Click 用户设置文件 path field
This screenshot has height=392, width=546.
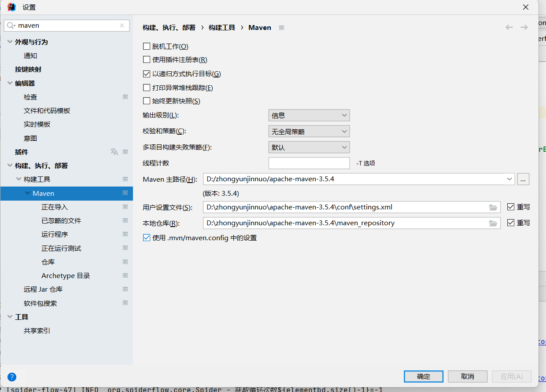point(352,207)
